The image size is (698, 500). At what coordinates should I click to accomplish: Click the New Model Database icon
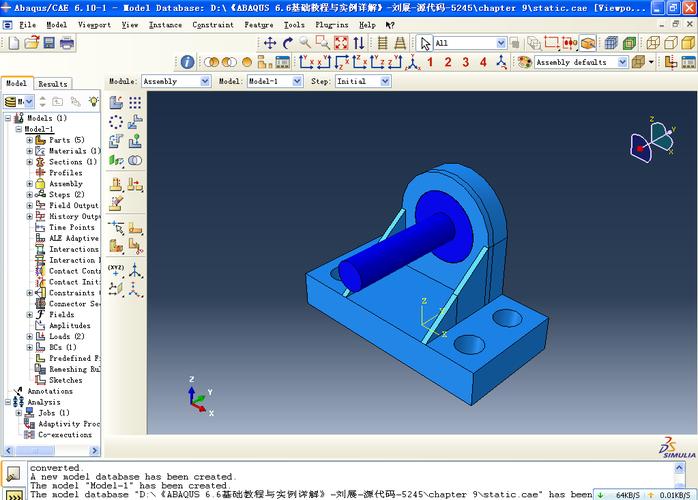click(x=13, y=43)
